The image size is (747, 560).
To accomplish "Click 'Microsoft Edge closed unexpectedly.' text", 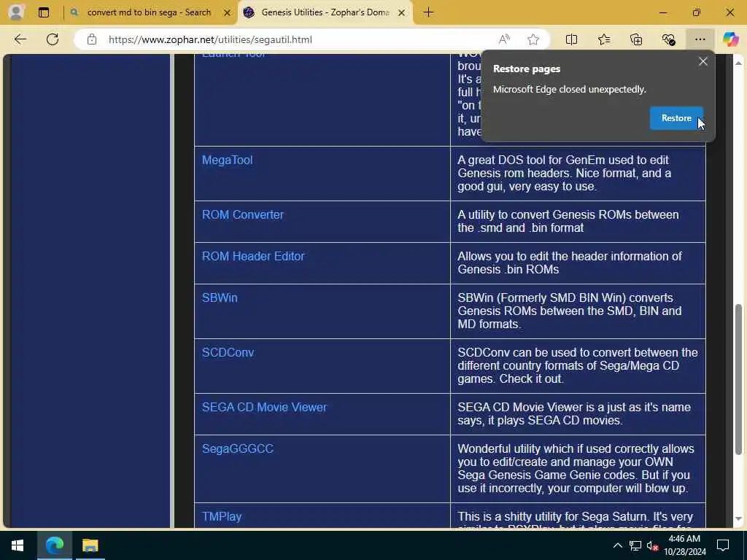I will coord(569,90).
